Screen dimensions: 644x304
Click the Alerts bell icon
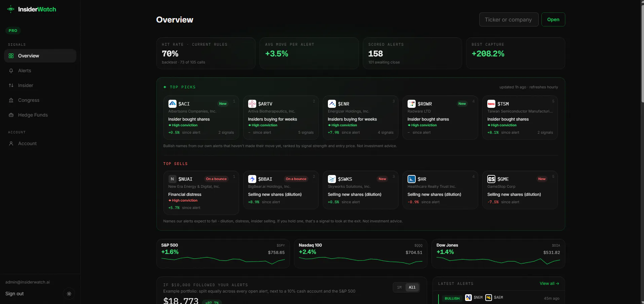coord(11,71)
